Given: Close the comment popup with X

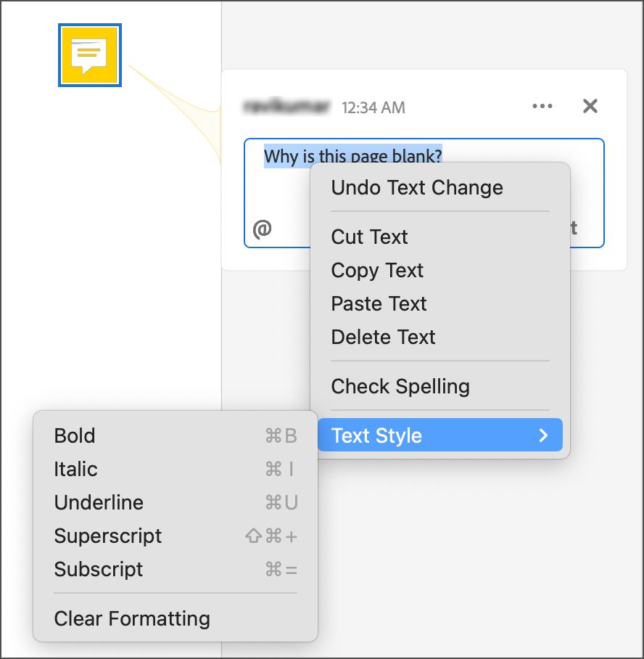Looking at the screenshot, I should [590, 107].
